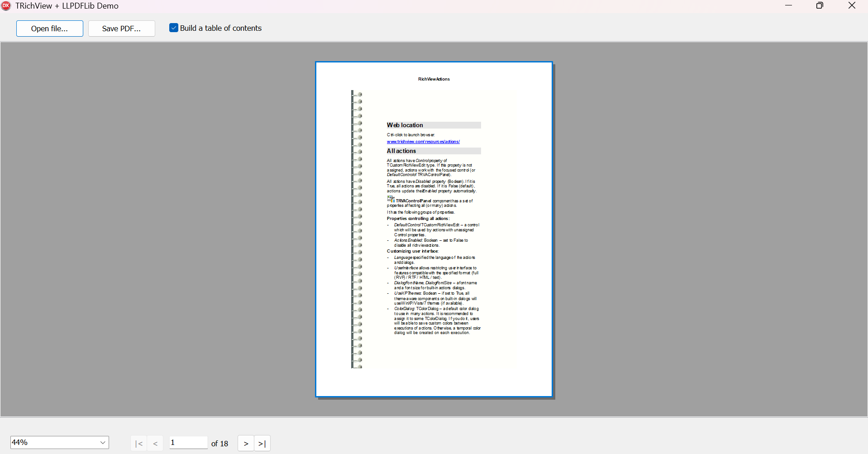
Task: Minimize the TRichView demo window
Action: 788,5
